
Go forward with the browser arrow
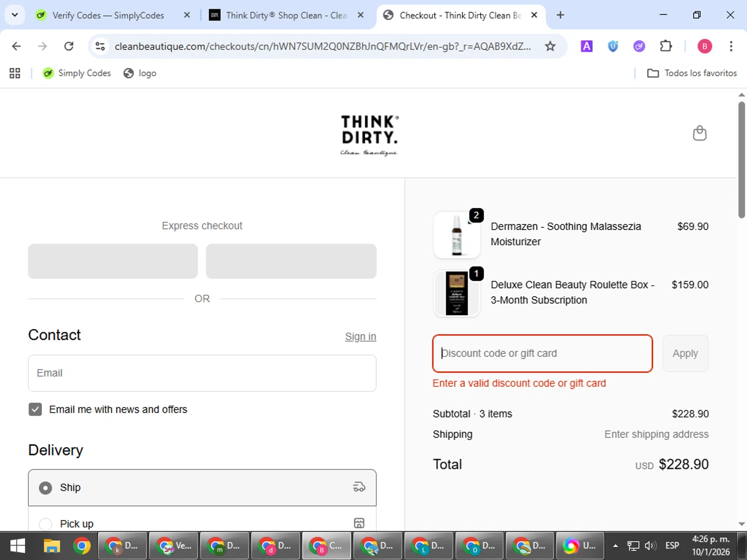click(42, 46)
